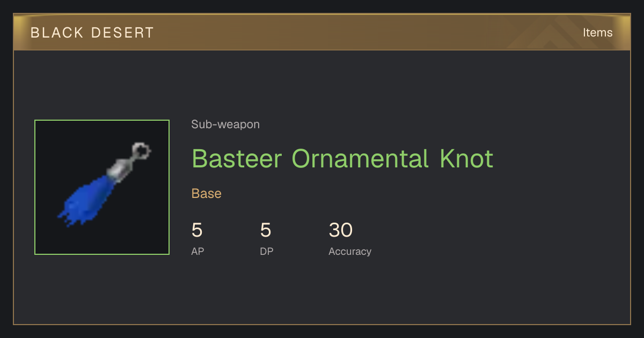Click the BLACK DESERT header title
The width and height of the screenshot is (644, 338).
pyautogui.click(x=92, y=33)
